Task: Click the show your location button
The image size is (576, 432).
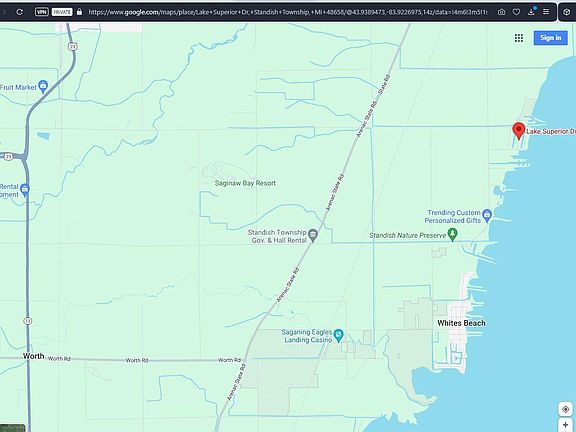Action: click(x=565, y=409)
